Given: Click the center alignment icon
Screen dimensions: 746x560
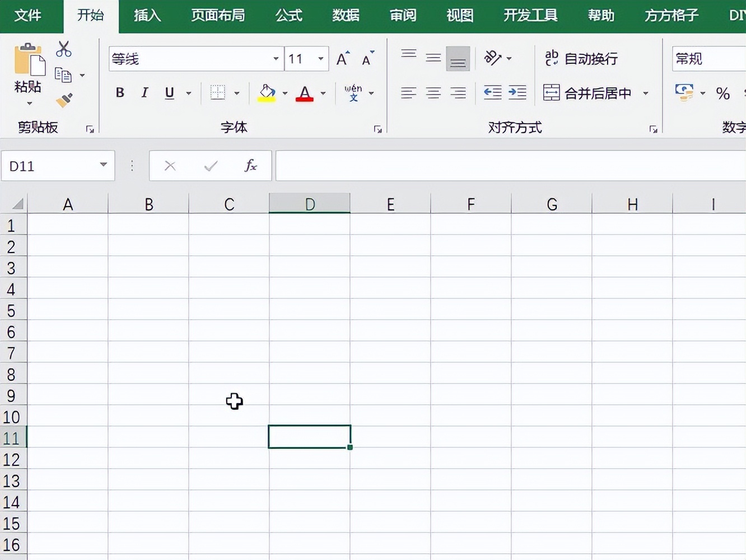Looking at the screenshot, I should point(433,93).
